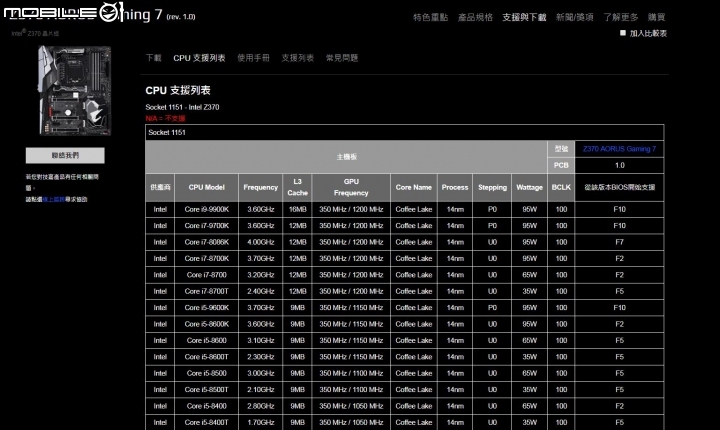
Task: Click the Socket 1151 table title row
Action: 405,132
